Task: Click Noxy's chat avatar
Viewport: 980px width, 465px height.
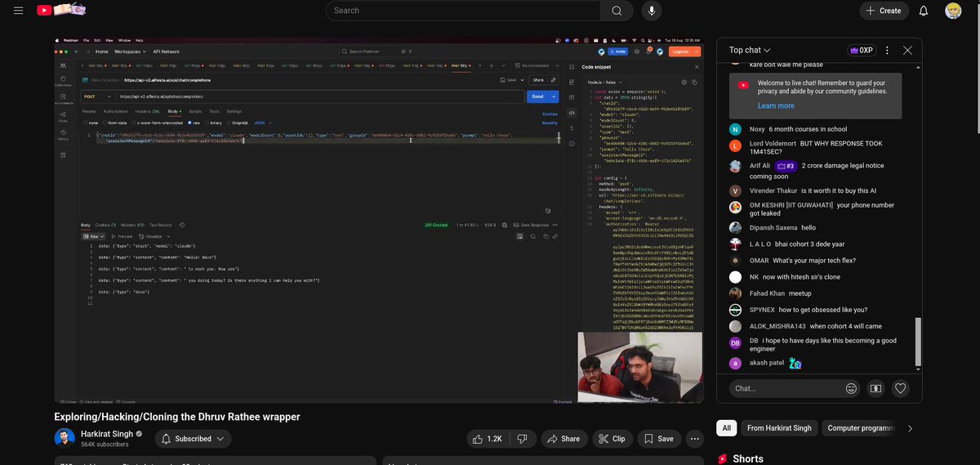Action: [735, 129]
